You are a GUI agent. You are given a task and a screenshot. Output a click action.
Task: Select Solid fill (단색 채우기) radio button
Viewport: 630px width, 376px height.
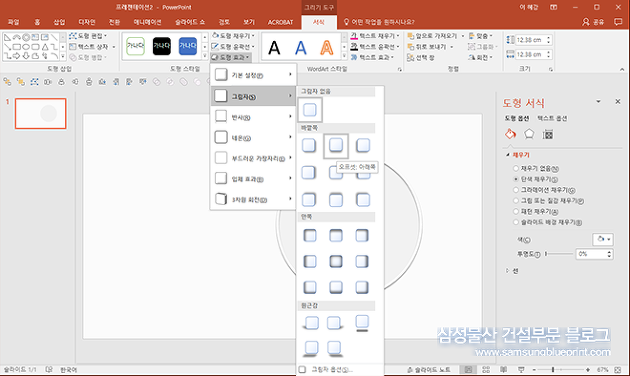tap(516, 179)
